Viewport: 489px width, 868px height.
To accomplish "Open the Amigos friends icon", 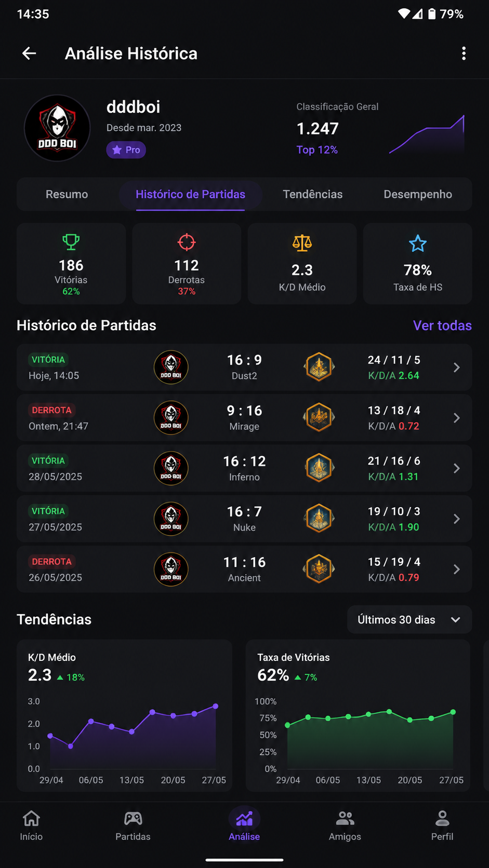I will 345,819.
